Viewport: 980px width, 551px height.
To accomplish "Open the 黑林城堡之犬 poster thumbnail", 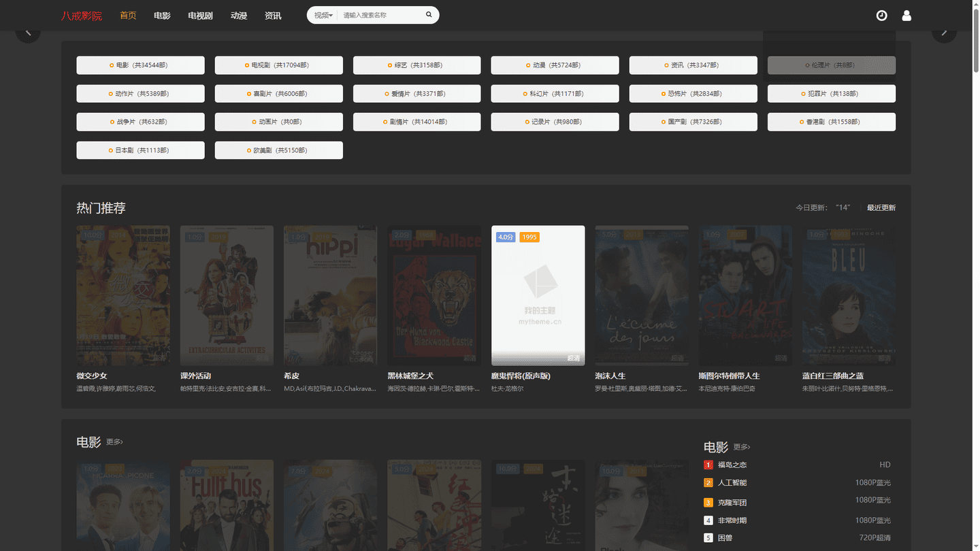I will click(x=434, y=296).
